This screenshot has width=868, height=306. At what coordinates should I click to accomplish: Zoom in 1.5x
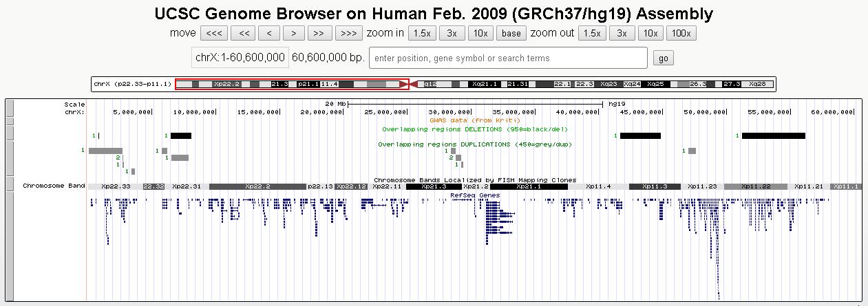point(421,33)
